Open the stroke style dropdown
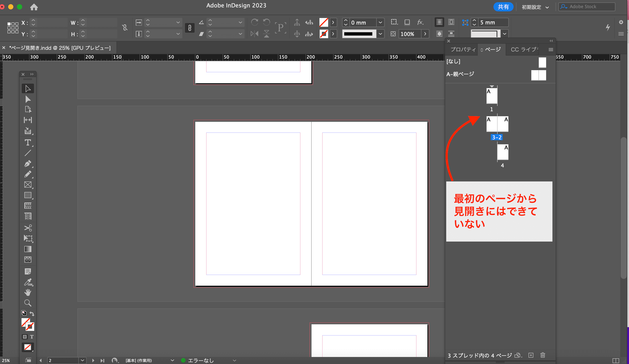This screenshot has height=364, width=629. click(x=380, y=34)
